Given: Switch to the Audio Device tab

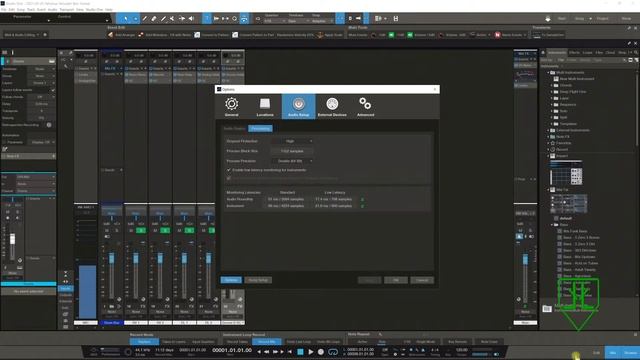Looking at the screenshot, I should pyautogui.click(x=234, y=129).
